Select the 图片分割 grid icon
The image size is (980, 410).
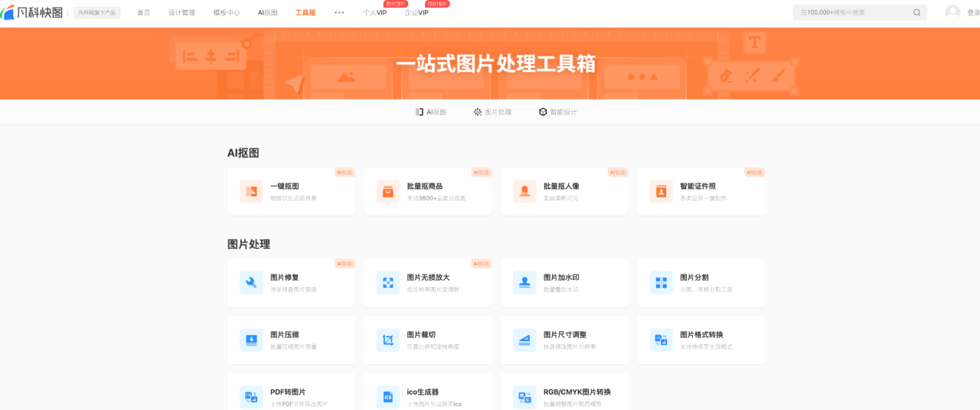click(x=661, y=283)
